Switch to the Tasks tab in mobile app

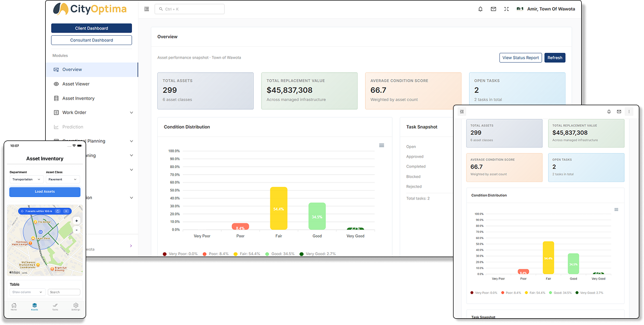coord(55,307)
